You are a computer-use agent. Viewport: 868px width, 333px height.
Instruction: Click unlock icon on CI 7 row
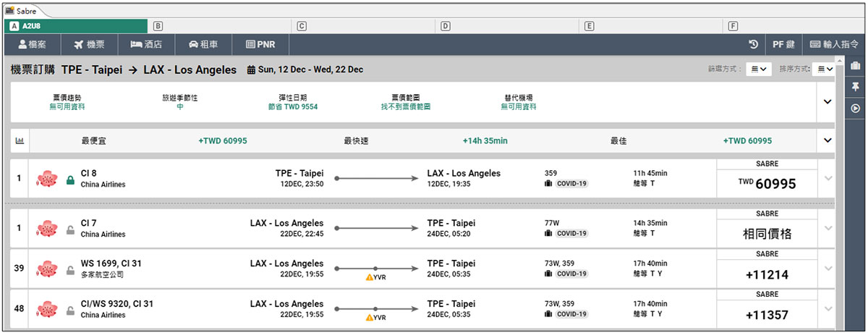71,229
